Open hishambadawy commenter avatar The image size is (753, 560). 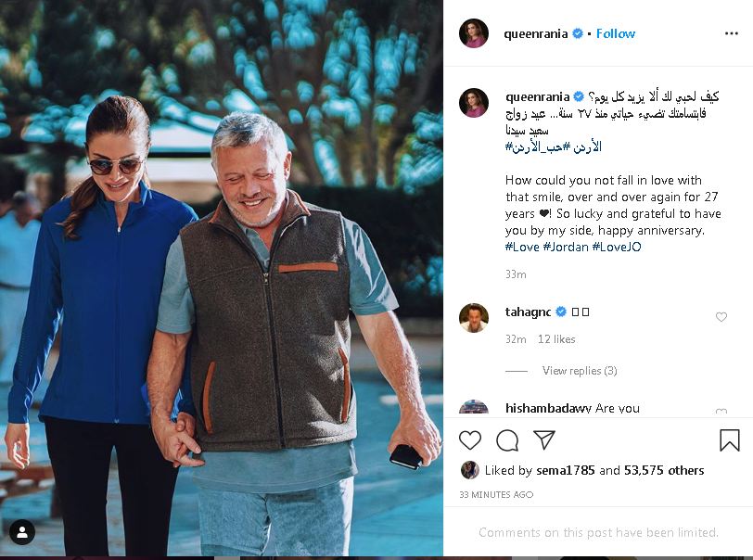pyautogui.click(x=474, y=408)
